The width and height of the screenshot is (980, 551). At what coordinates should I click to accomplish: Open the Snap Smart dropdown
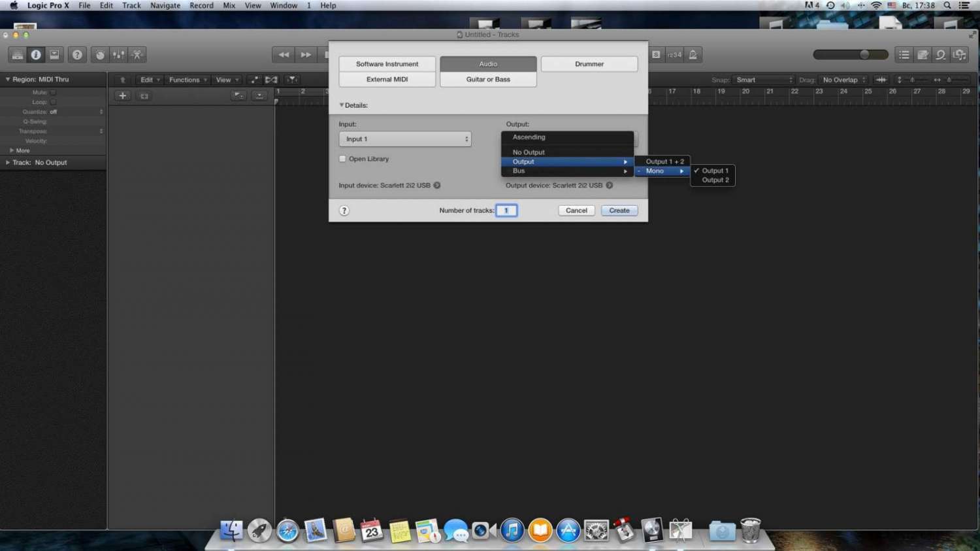coord(763,80)
